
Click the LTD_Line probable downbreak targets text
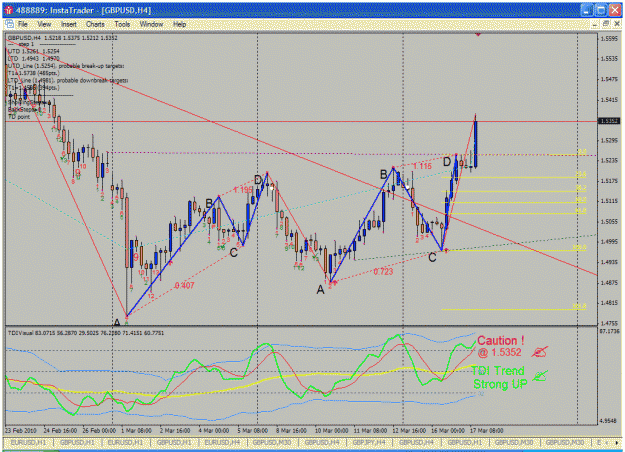pos(68,80)
